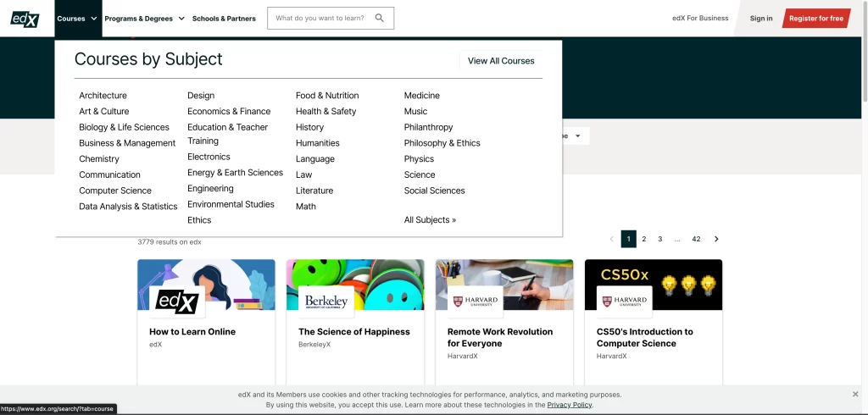Open Food & Nutrition subject
Screen dimensions: 868x415
(x=327, y=96)
